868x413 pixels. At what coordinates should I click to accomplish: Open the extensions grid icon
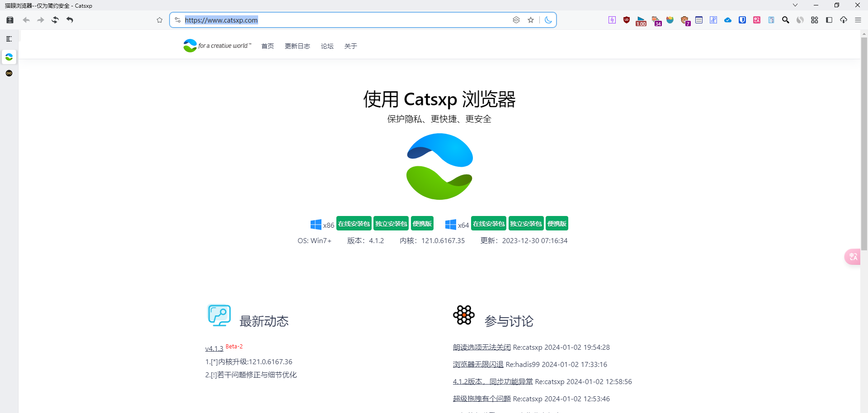point(815,20)
